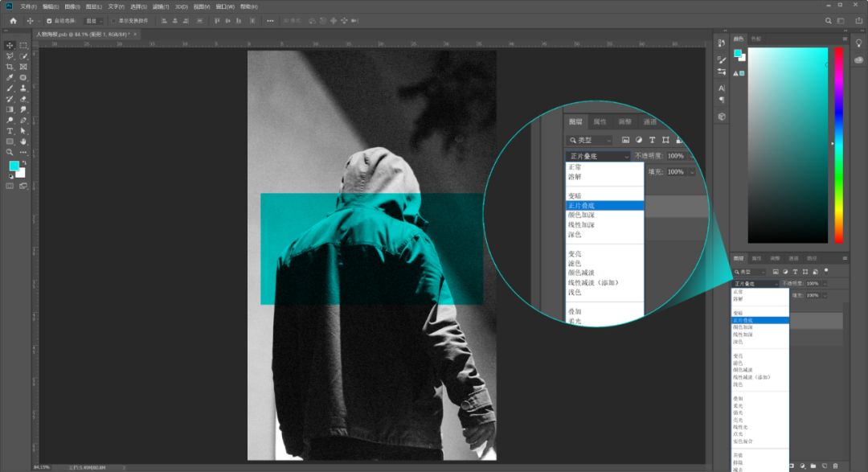Choose 柔光 from the blend mode list
Viewport: 868px width, 472px height.
(x=738, y=405)
